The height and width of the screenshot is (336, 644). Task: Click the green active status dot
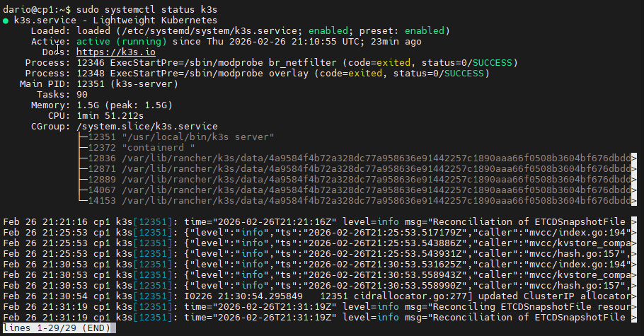[6, 20]
